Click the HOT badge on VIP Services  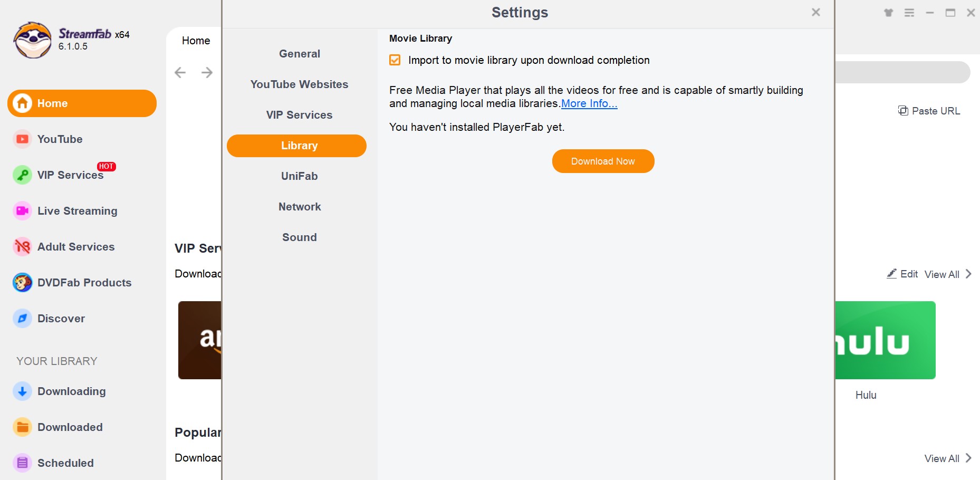pyautogui.click(x=107, y=167)
